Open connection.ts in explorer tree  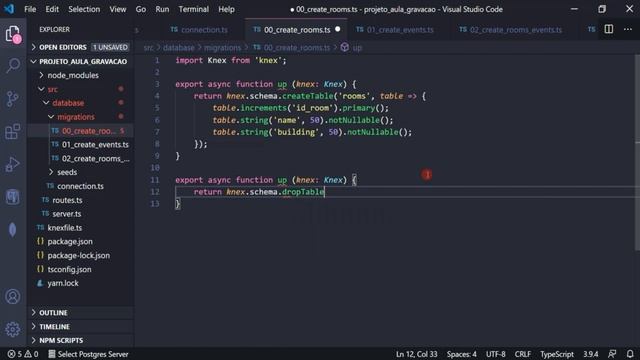coord(80,186)
